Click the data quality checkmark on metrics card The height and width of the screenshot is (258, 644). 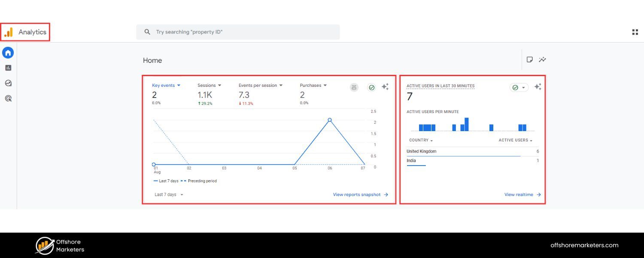click(371, 87)
